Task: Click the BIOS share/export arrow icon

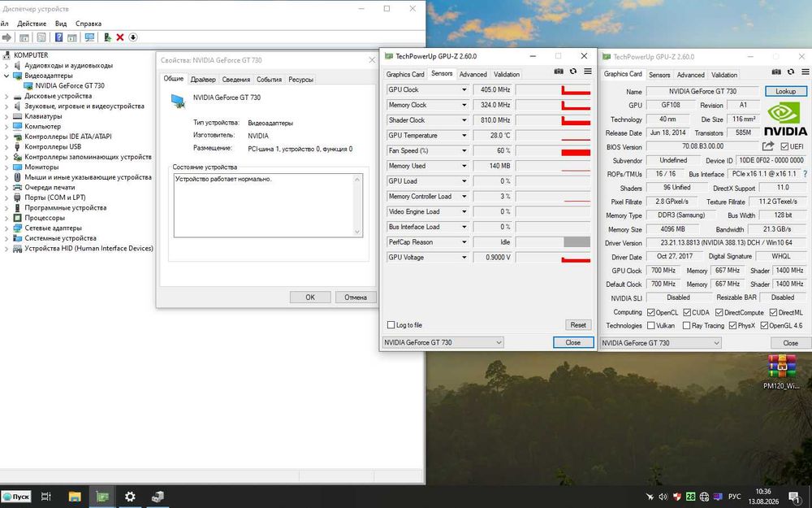Action: (x=768, y=146)
